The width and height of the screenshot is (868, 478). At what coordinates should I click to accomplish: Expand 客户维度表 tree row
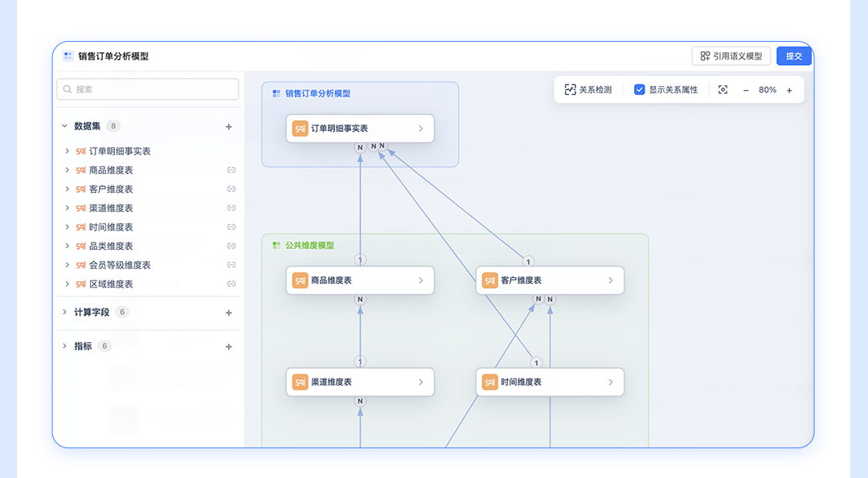pos(67,190)
